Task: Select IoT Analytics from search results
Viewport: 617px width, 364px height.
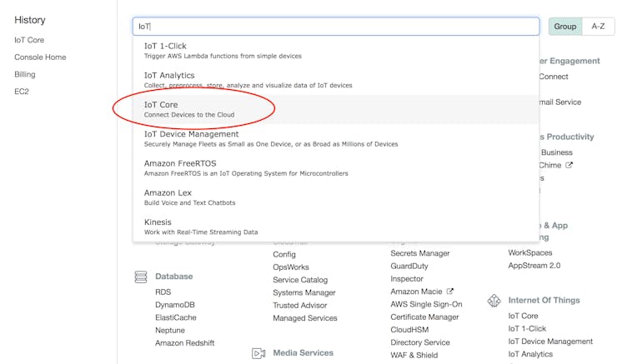Action: coord(336,80)
